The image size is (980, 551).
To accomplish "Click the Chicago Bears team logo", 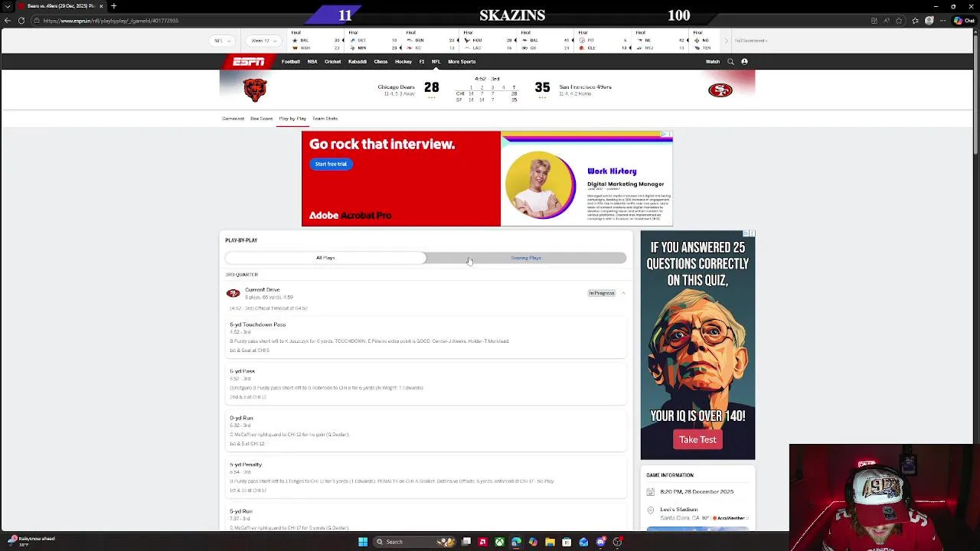I will [x=255, y=90].
